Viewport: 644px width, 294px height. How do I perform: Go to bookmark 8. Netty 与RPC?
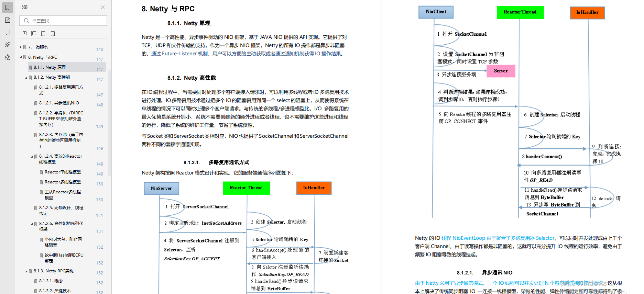click(43, 57)
